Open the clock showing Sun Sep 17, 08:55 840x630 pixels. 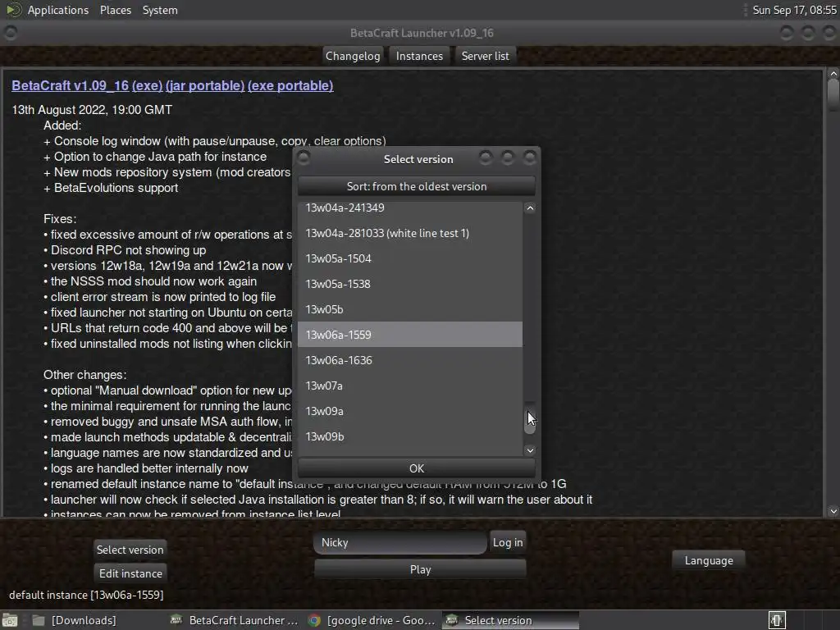click(794, 10)
